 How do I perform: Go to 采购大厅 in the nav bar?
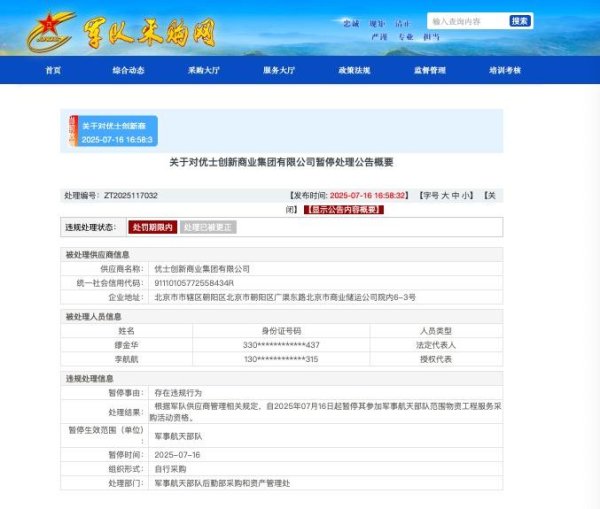204,70
